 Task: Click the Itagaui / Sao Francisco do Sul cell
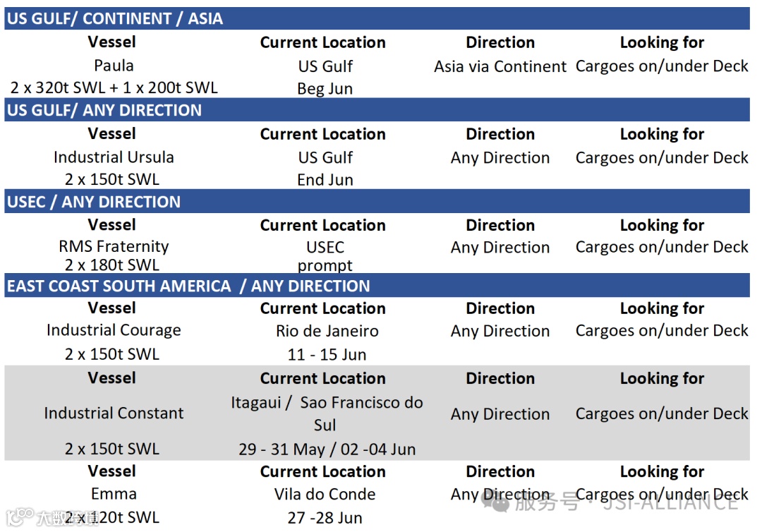[327, 413]
